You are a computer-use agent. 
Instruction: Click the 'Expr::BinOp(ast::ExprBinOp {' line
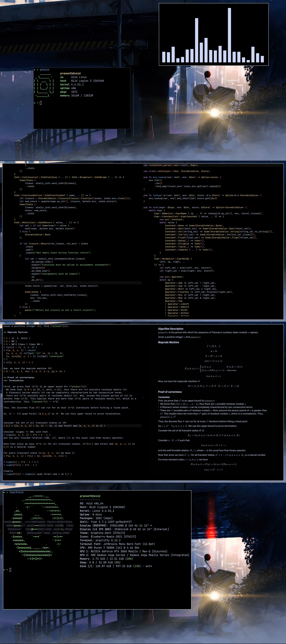(x=173, y=259)
